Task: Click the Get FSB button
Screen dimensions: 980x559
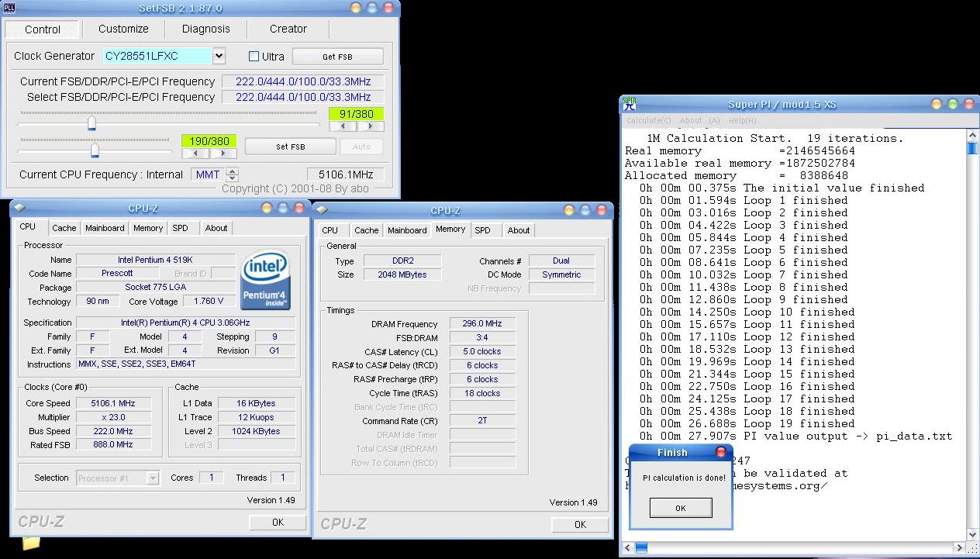Action: [x=337, y=57]
